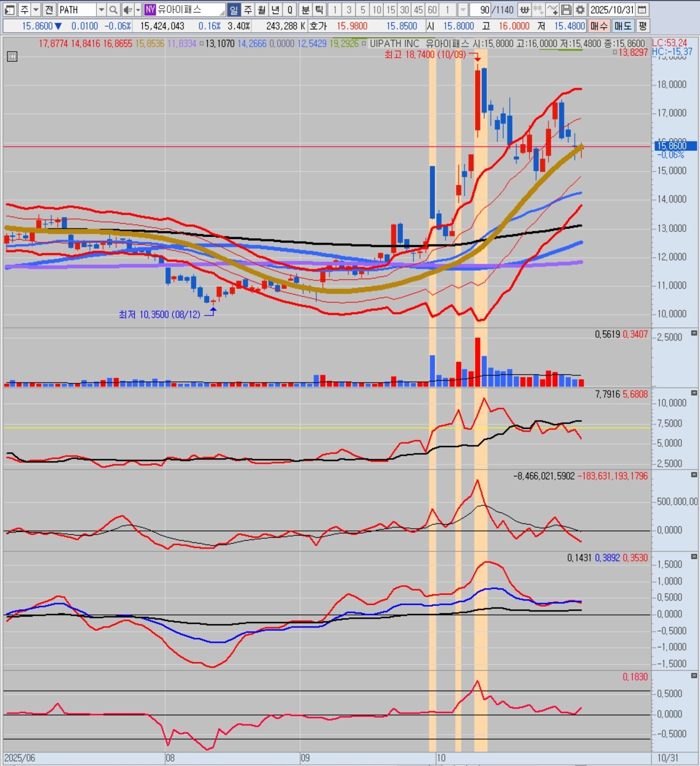
Task: Click the chart data grid icon
Action: click(12, 56)
